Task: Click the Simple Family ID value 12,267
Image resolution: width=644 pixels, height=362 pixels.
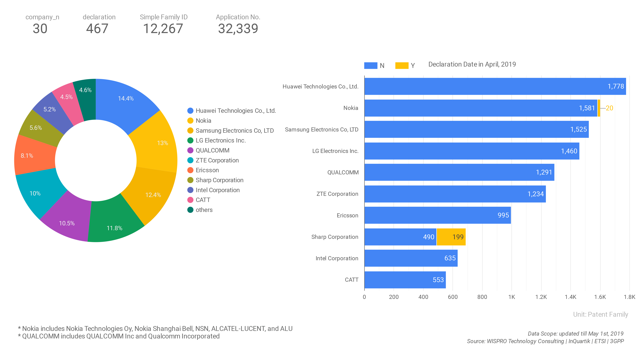Action: tap(163, 29)
